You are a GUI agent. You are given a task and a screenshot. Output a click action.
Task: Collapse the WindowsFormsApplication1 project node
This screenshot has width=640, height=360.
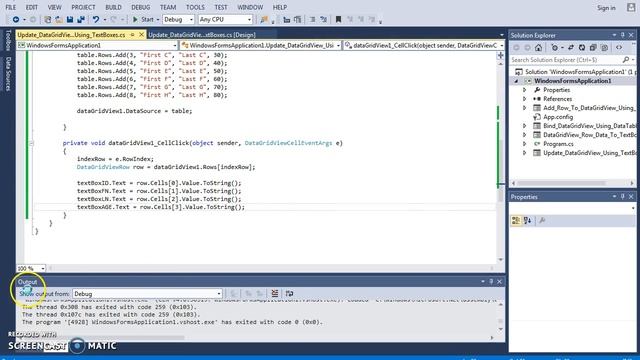point(516,81)
